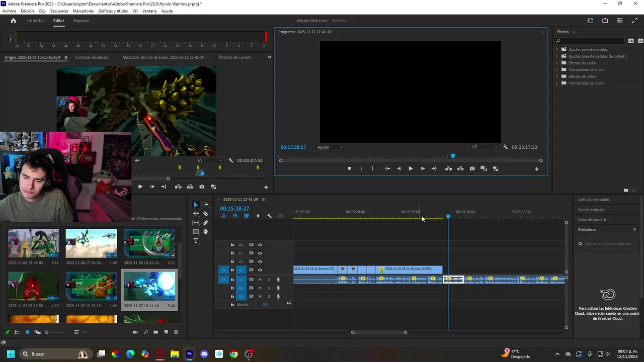Viewport: 644px width, 362px height.
Task: Open the Archivo menu
Action: point(9,11)
